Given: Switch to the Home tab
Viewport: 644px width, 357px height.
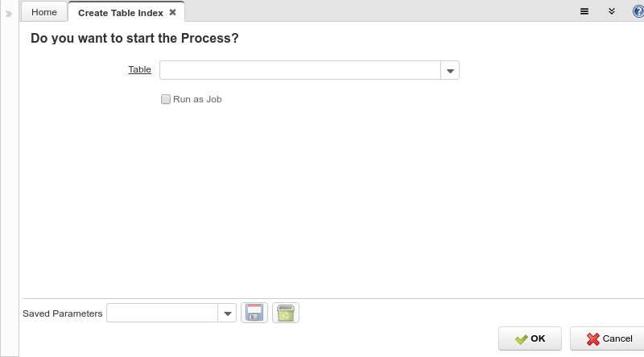Looking at the screenshot, I should (43, 12).
